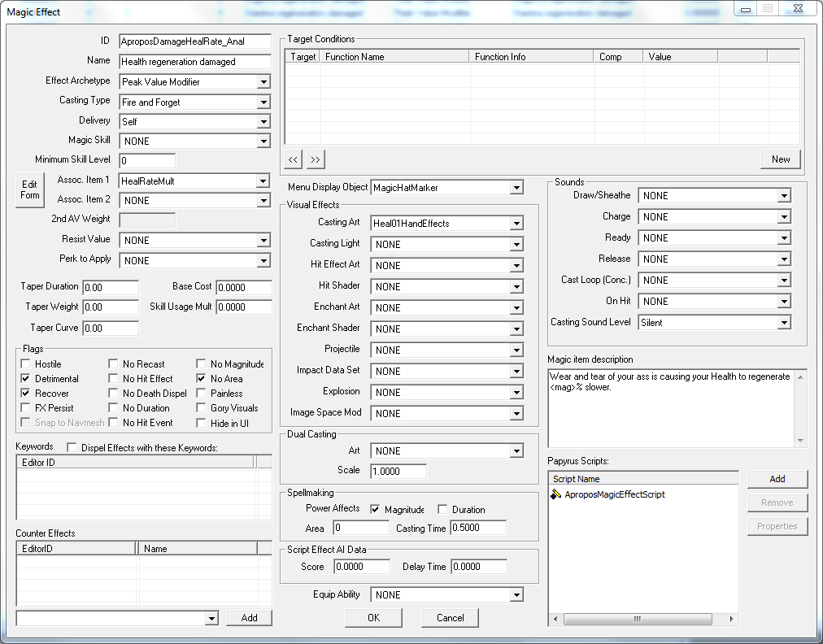Uncheck the Recover flag
This screenshot has height=644, width=823.
click(25, 393)
